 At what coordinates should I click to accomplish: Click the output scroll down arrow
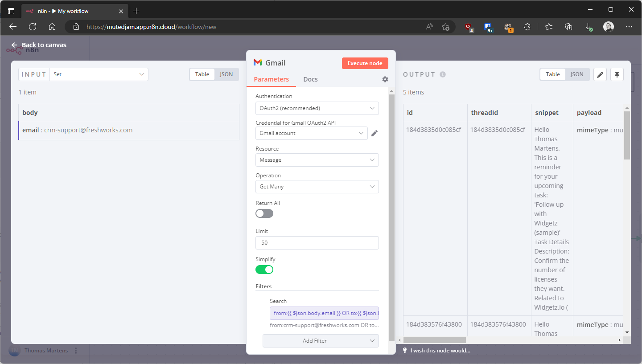tap(627, 332)
